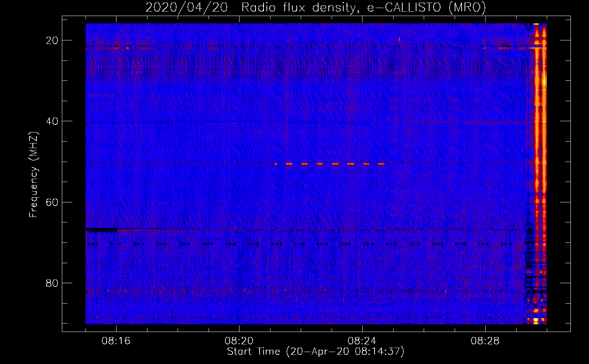Screen dimensions: 589x364
Task: Click the 08:16 time tick label
Action: pyautogui.click(x=116, y=341)
